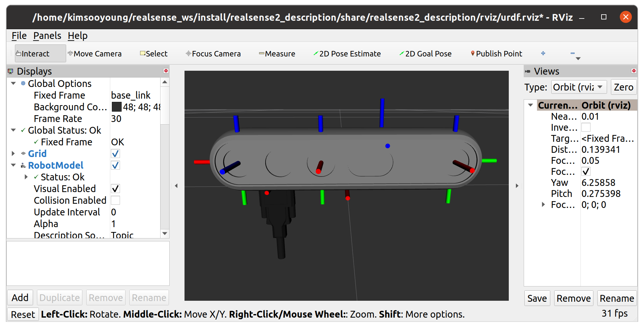Pick the Measure tool
The height and width of the screenshot is (328, 644).
tap(277, 54)
